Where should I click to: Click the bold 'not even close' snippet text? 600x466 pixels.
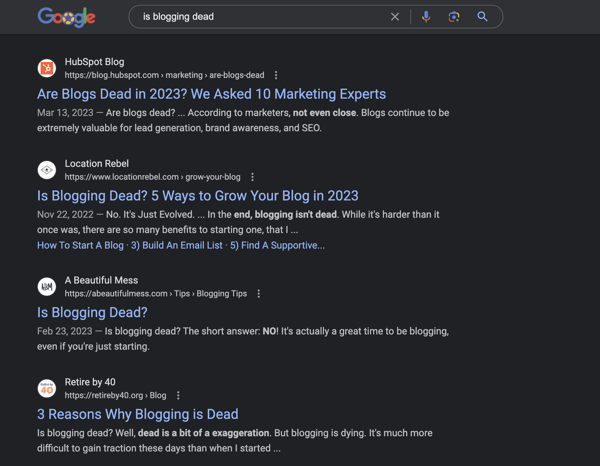(324, 113)
